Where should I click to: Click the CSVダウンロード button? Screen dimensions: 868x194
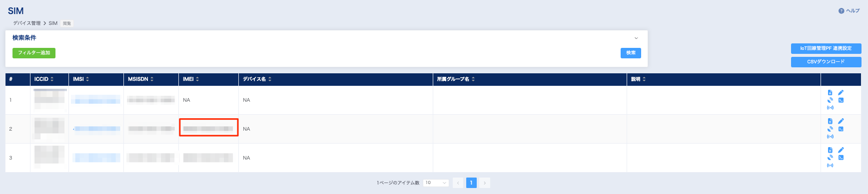[826, 62]
